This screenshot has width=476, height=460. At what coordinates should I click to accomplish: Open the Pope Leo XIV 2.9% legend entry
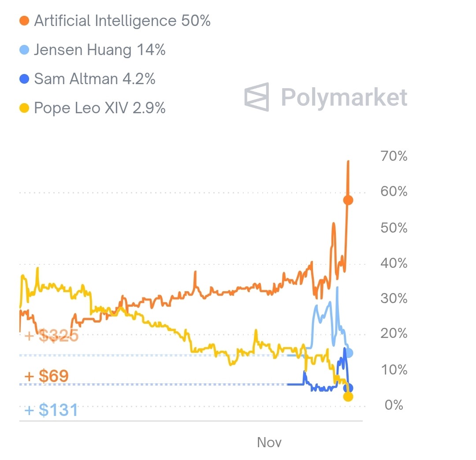pos(100,108)
